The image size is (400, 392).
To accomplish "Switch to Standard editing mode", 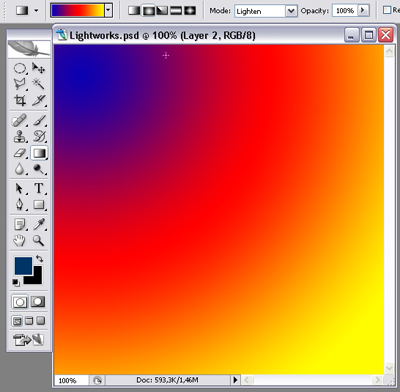I will [x=20, y=302].
